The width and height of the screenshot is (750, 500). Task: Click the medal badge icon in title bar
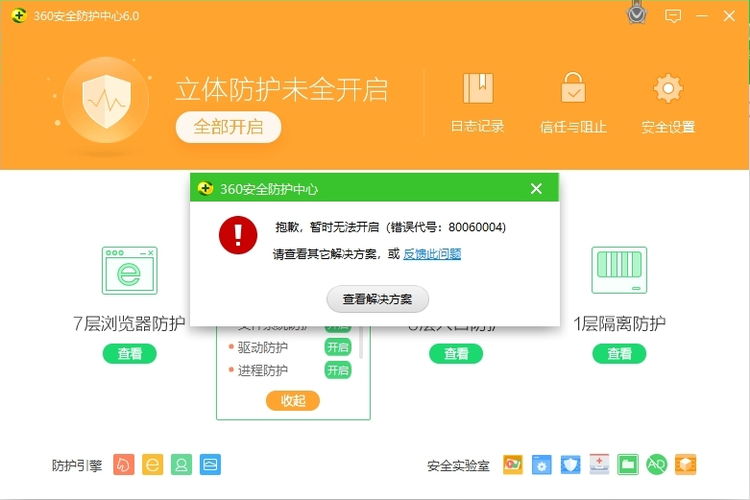[637, 13]
